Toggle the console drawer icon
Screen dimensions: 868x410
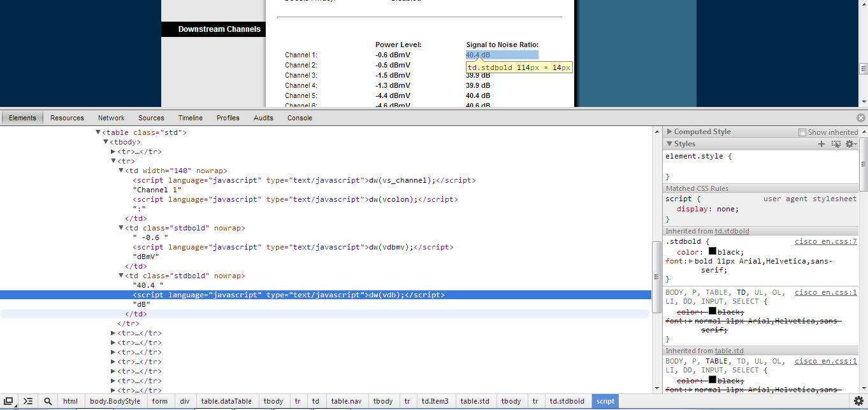28,401
